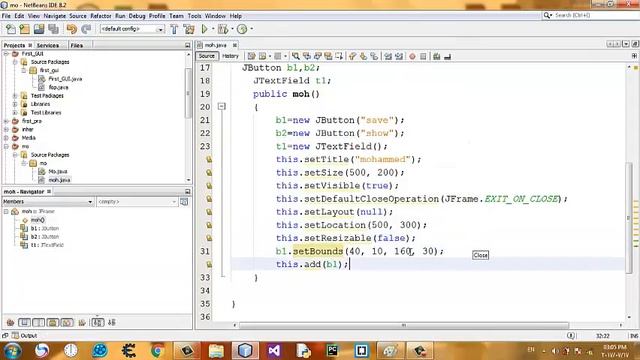Click the Debug Project toolbar icon
The width and height of the screenshot is (640, 360).
coord(223,29)
